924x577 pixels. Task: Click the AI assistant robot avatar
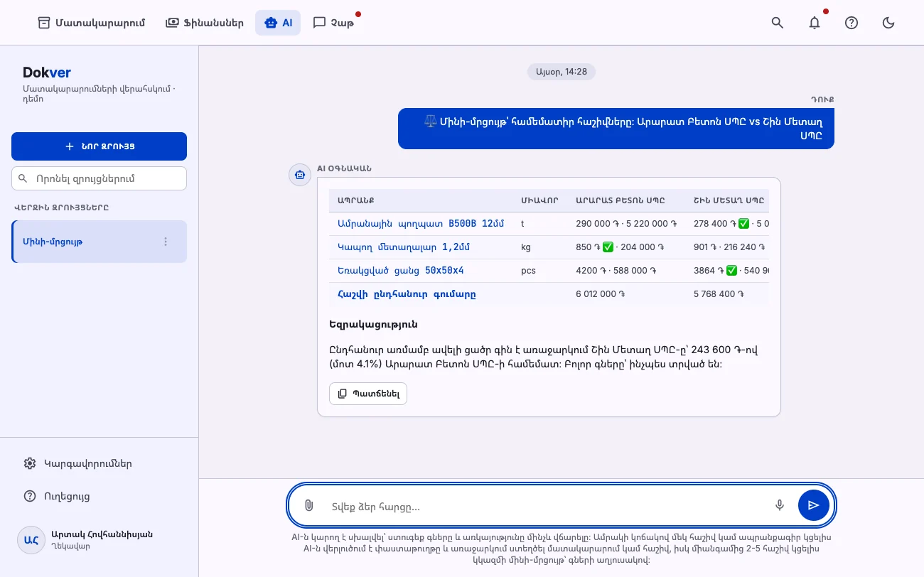[300, 175]
